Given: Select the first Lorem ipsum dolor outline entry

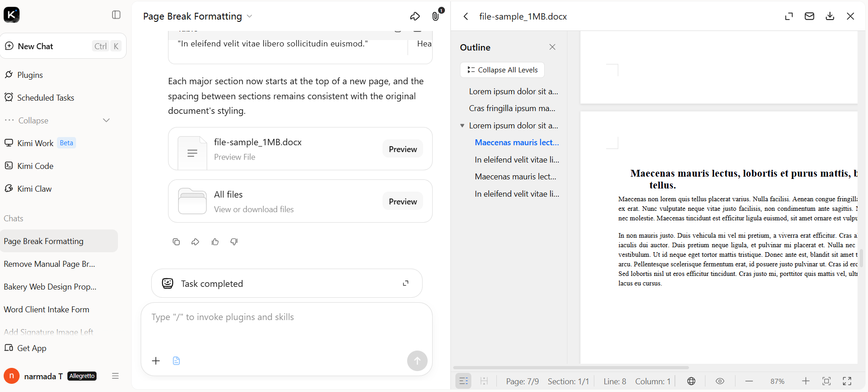Looking at the screenshot, I should [513, 91].
